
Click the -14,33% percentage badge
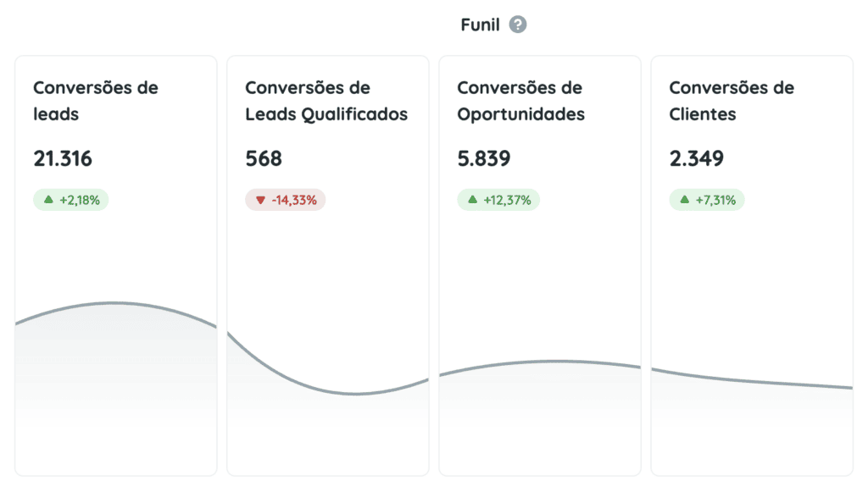pos(286,200)
